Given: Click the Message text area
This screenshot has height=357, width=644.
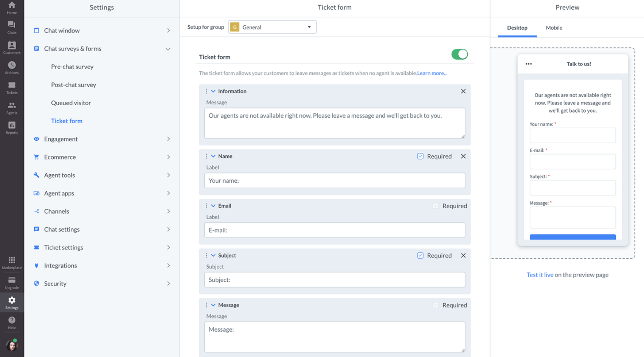Looking at the screenshot, I should click(334, 337).
